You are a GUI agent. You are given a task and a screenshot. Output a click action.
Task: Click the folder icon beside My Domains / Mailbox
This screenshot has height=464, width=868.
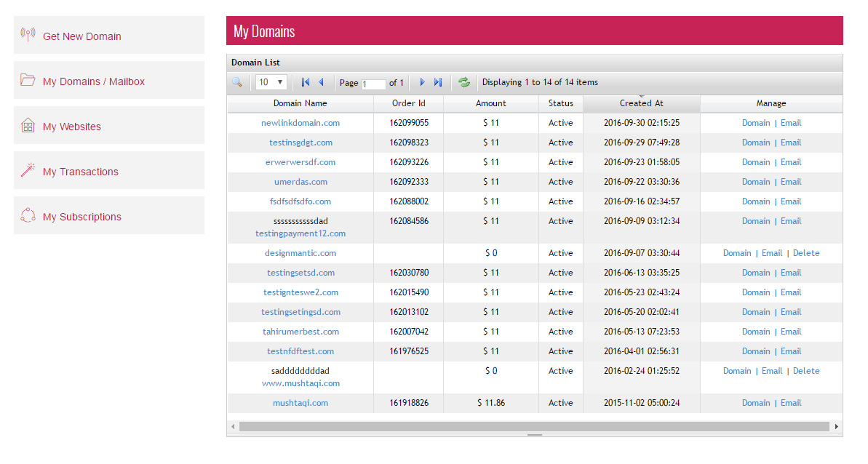(x=28, y=80)
